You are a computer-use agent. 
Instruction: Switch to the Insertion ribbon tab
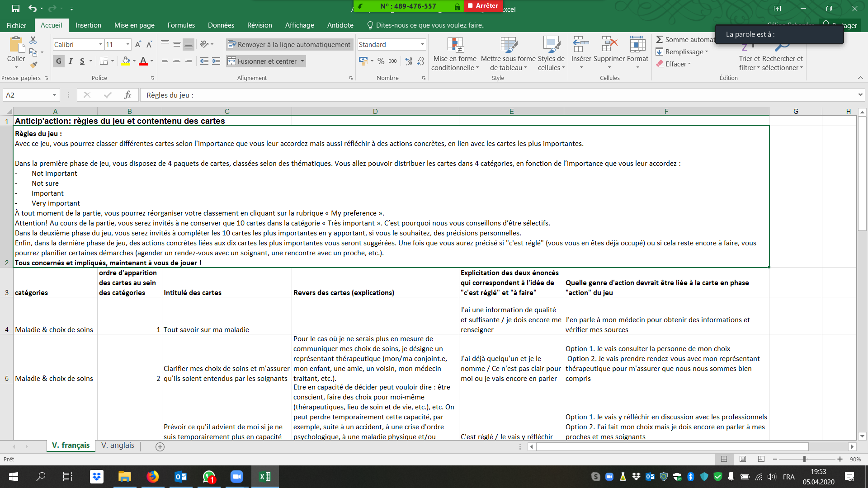(88, 25)
